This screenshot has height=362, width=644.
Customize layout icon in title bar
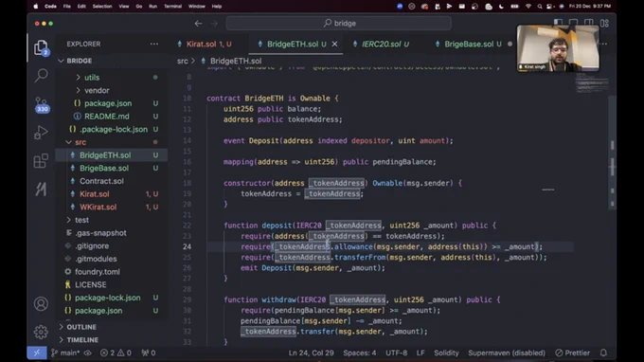[604, 23]
